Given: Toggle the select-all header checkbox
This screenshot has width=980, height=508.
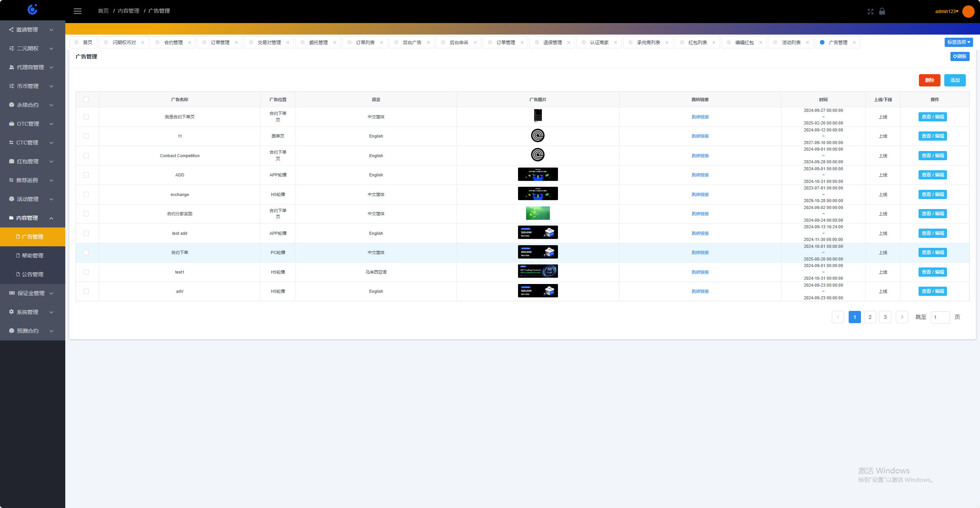Looking at the screenshot, I should click(x=86, y=100).
